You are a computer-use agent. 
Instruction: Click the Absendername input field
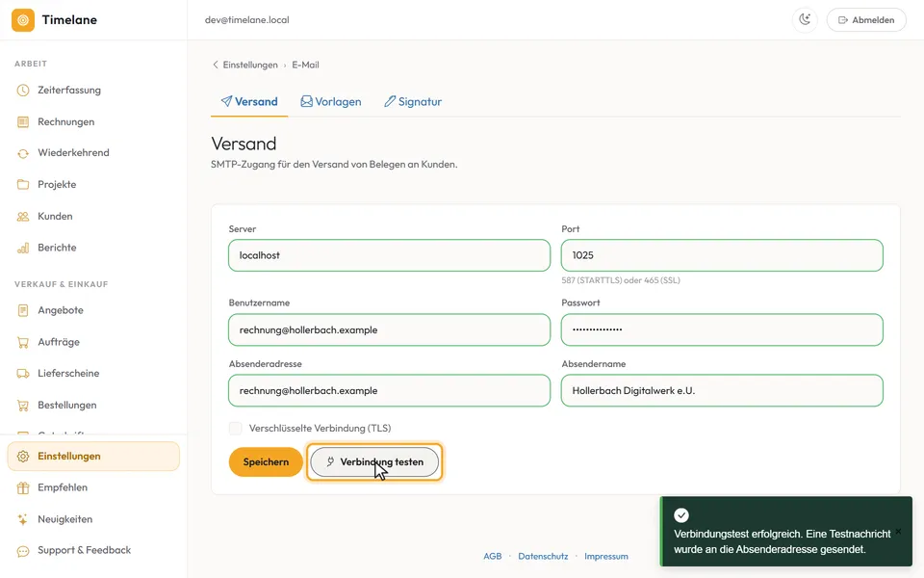pos(722,390)
